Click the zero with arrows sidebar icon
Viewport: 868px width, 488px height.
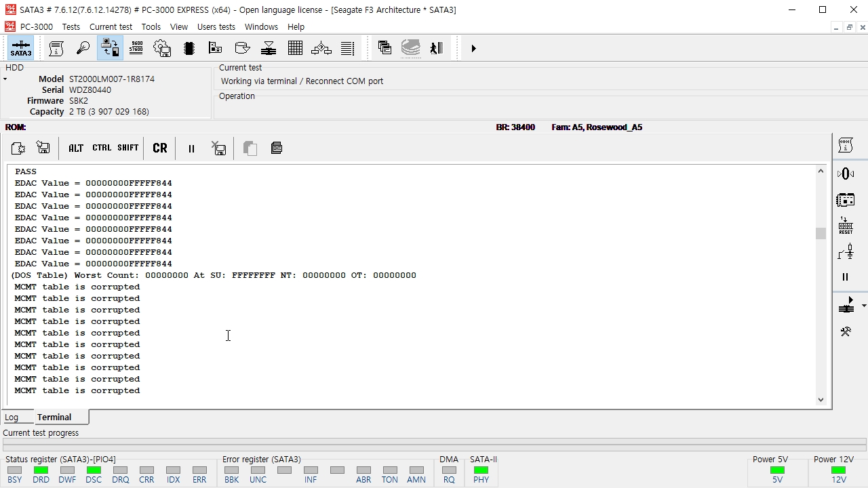point(846,174)
